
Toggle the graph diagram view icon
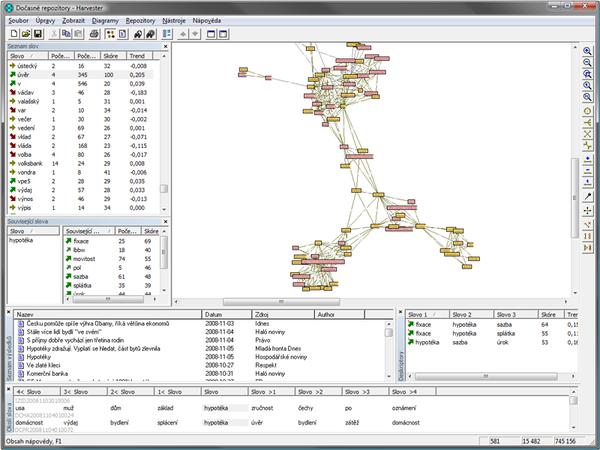(x=111, y=34)
